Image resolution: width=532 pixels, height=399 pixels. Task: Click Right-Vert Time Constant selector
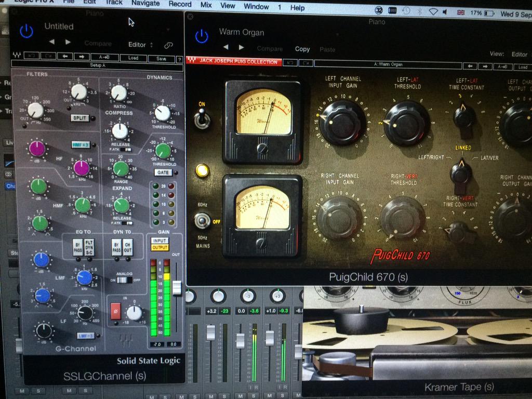459,232
